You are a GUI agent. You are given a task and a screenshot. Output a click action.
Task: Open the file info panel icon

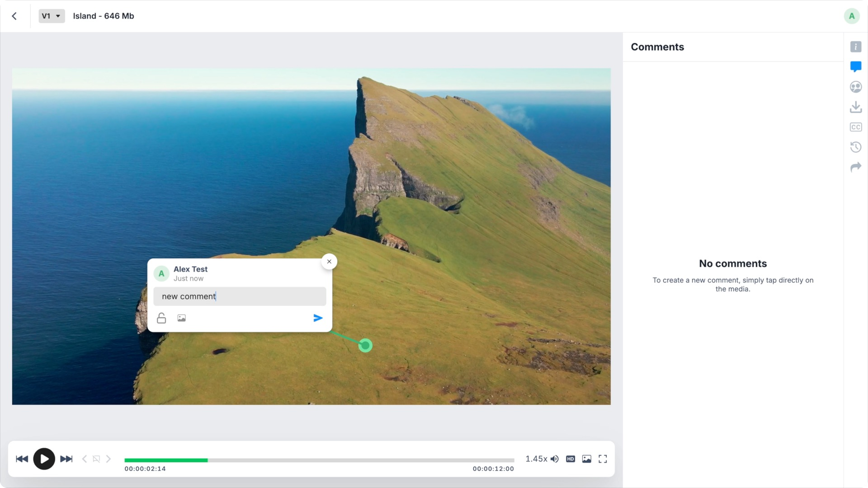(x=855, y=47)
